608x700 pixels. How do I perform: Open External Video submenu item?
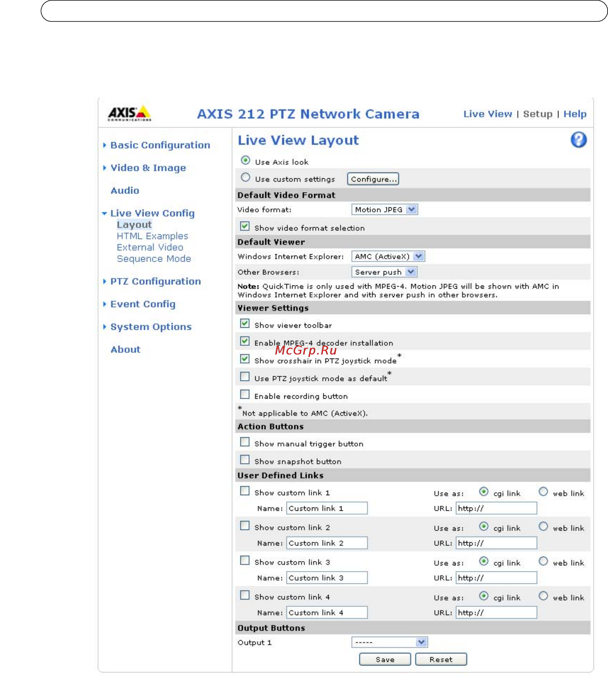(x=150, y=247)
